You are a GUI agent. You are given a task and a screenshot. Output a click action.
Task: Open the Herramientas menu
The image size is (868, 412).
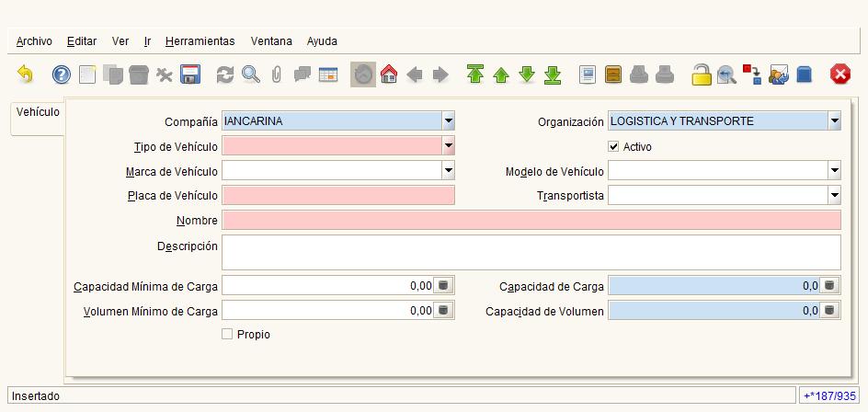[x=200, y=41]
